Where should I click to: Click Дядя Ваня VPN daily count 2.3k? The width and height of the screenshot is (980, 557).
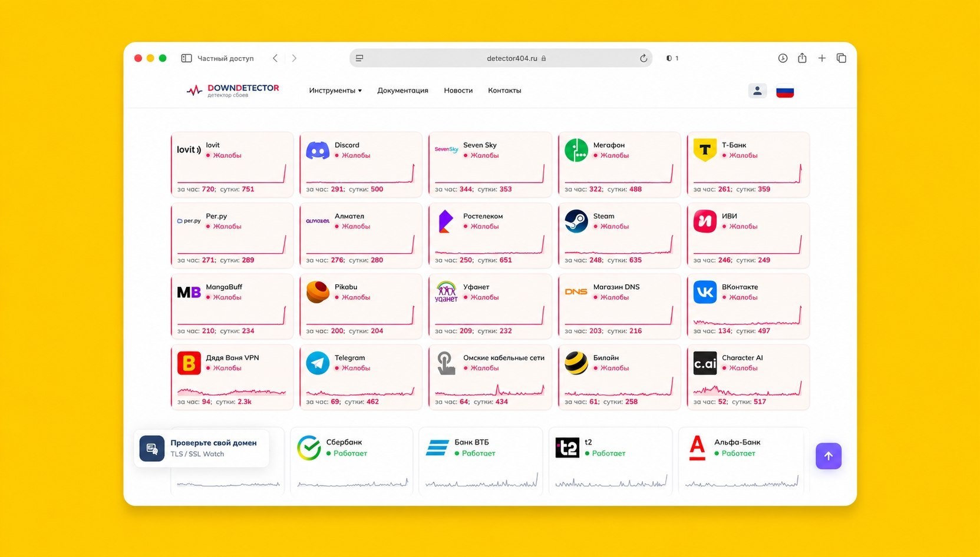point(245,402)
